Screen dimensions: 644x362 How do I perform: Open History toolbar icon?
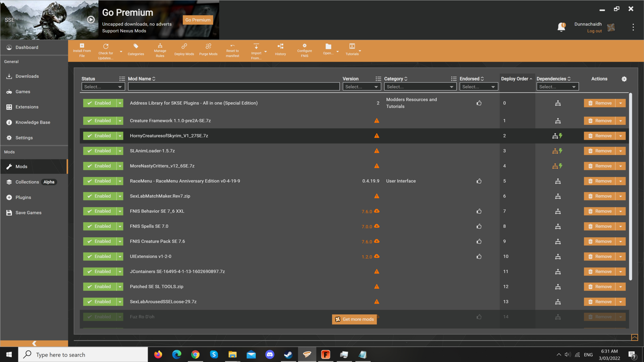[x=280, y=46]
